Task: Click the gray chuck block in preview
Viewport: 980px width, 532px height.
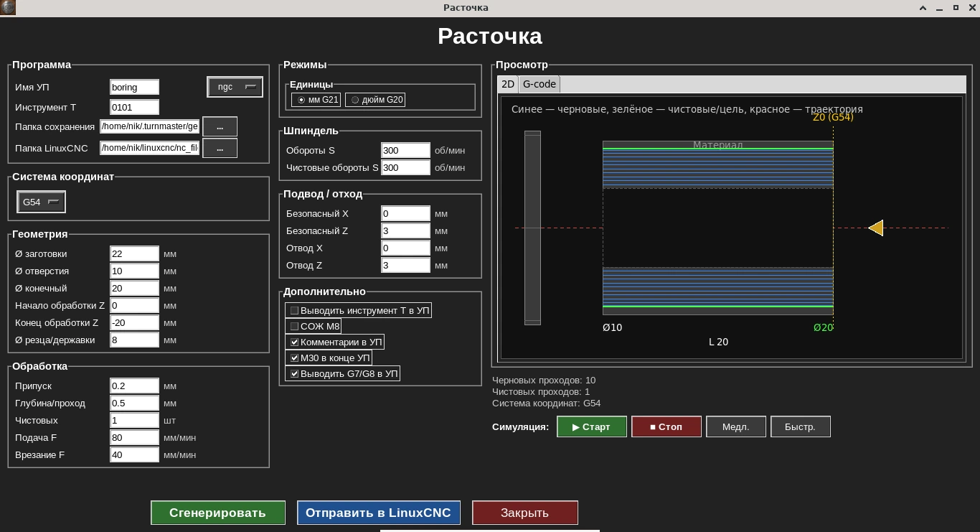Action: [532, 228]
